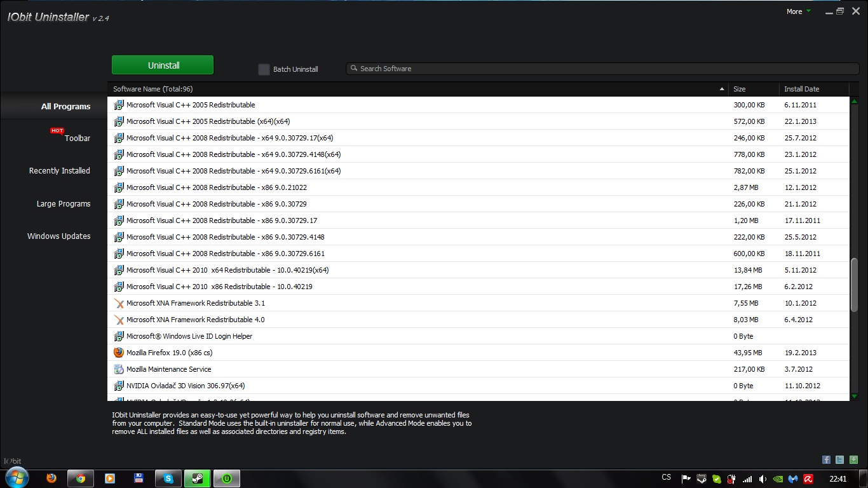Image resolution: width=868 pixels, height=488 pixels.
Task: Click the NVIDIA tray icon
Action: [778, 479]
